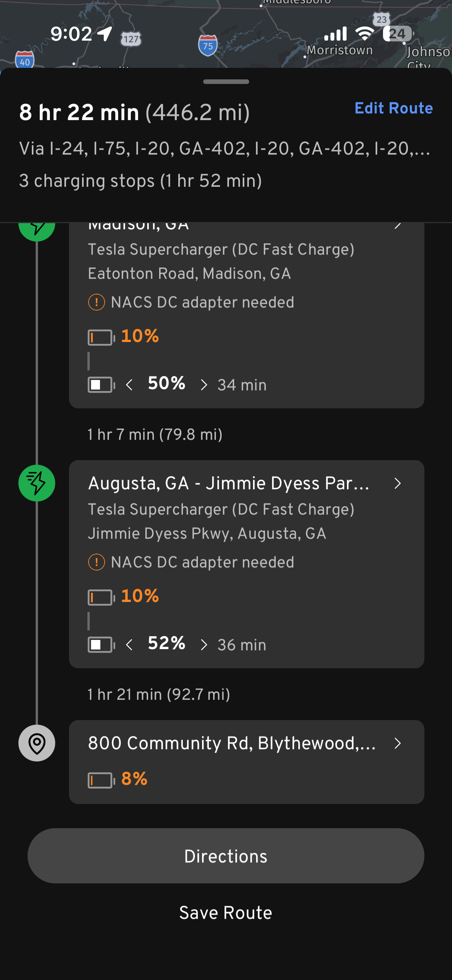Decrease Madison charge level below 50%
Screen dimensions: 452x980
pos(130,385)
